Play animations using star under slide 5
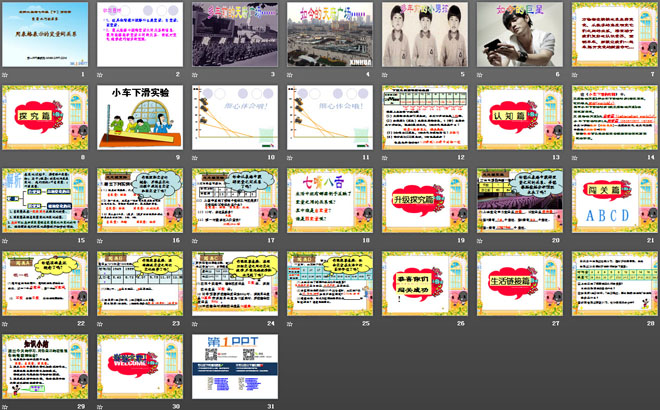This screenshot has height=410, width=660. pos(385,75)
